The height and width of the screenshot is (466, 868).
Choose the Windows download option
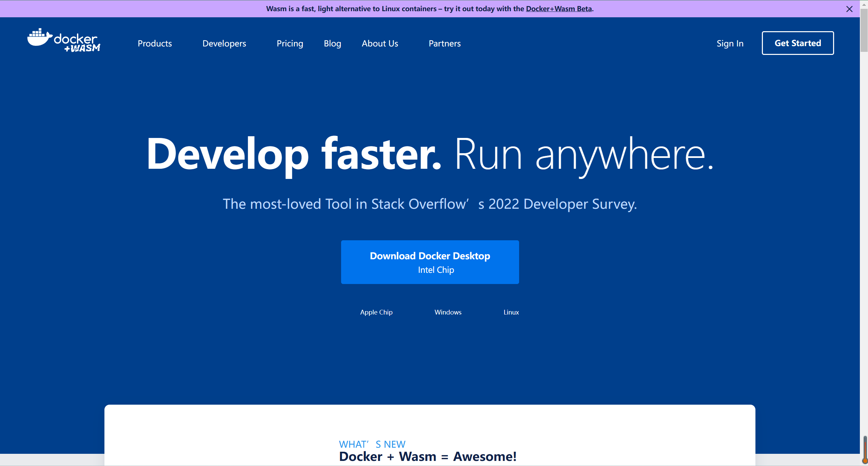click(448, 312)
